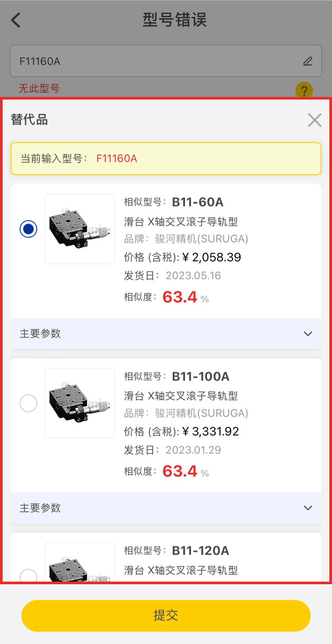Select the B11-100A radio button
This screenshot has width=332, height=644.
tap(28, 403)
